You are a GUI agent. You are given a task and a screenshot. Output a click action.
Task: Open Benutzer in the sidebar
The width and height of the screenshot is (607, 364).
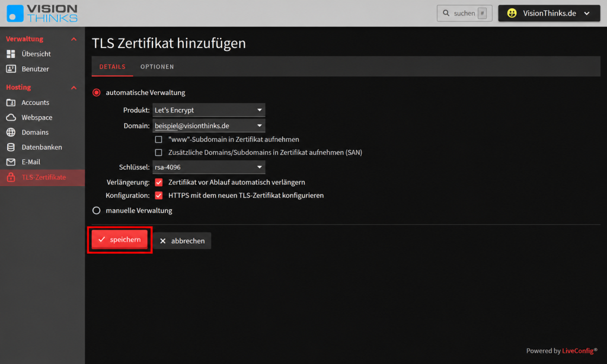point(42,69)
